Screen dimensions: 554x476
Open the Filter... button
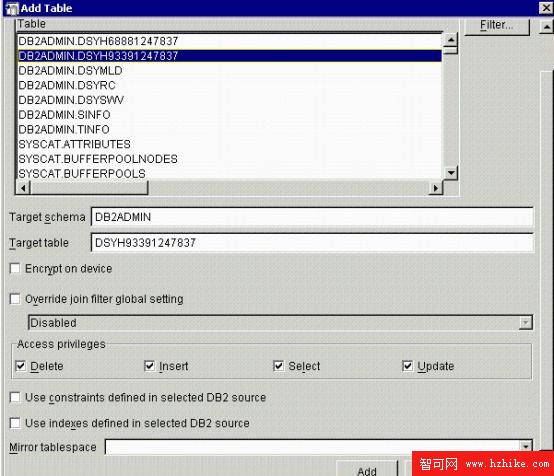tap(496, 25)
